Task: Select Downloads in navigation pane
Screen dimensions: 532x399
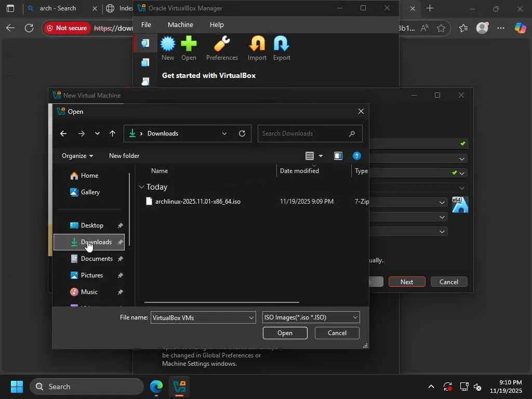Action: 89,242
